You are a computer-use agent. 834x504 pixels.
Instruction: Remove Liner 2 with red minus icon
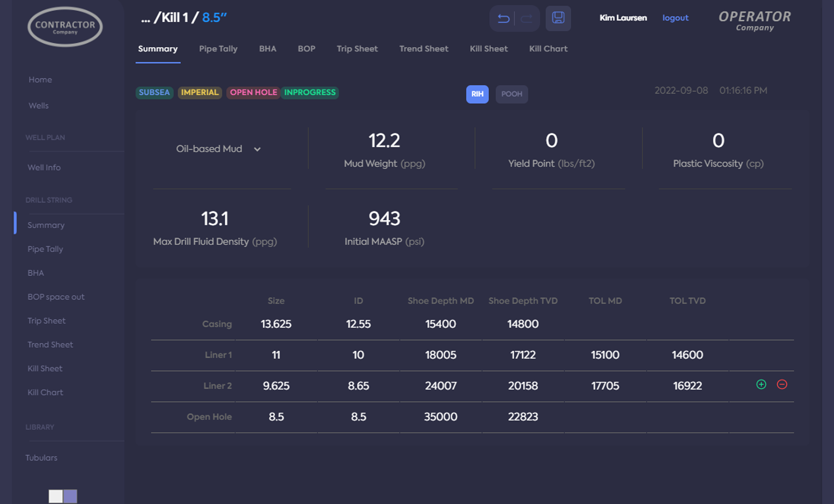tap(782, 384)
